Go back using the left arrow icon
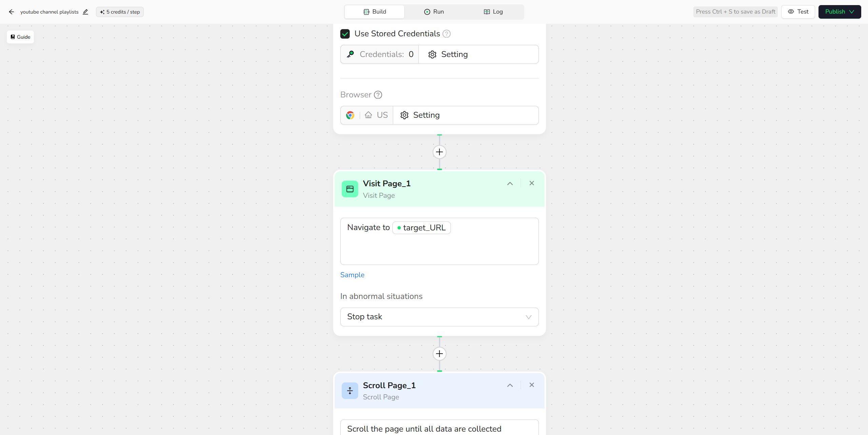Viewport: 868px width, 435px height. tap(12, 12)
